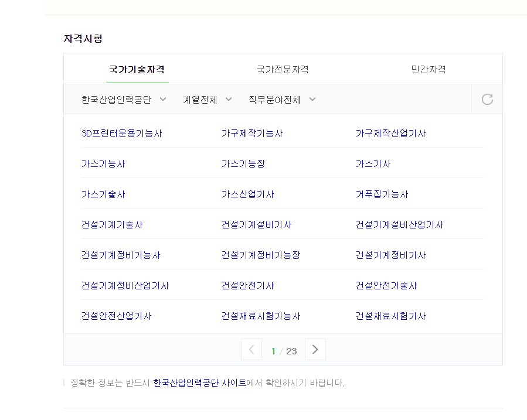Select the 가스기술사 certification
Screen dimensions: 527x420
pos(103,194)
